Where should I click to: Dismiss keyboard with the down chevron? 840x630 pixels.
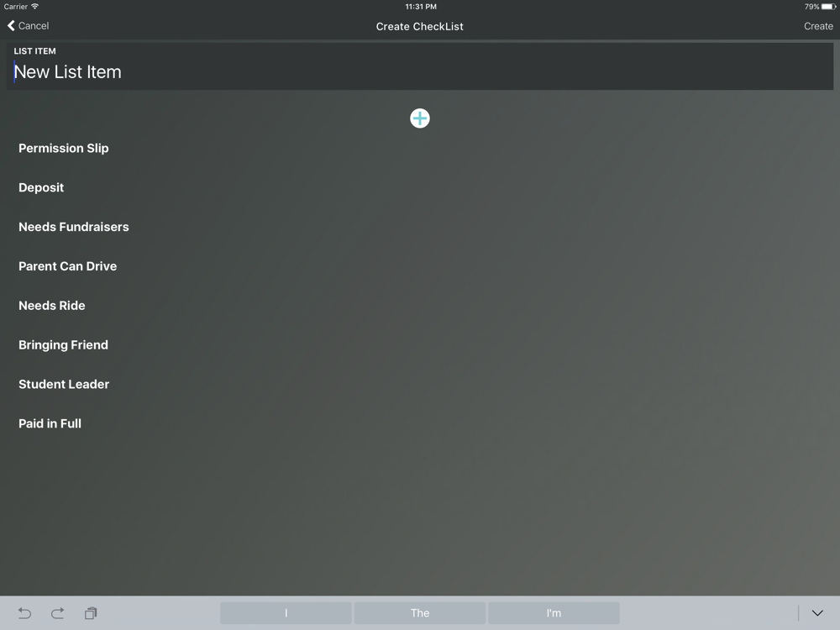[817, 613]
